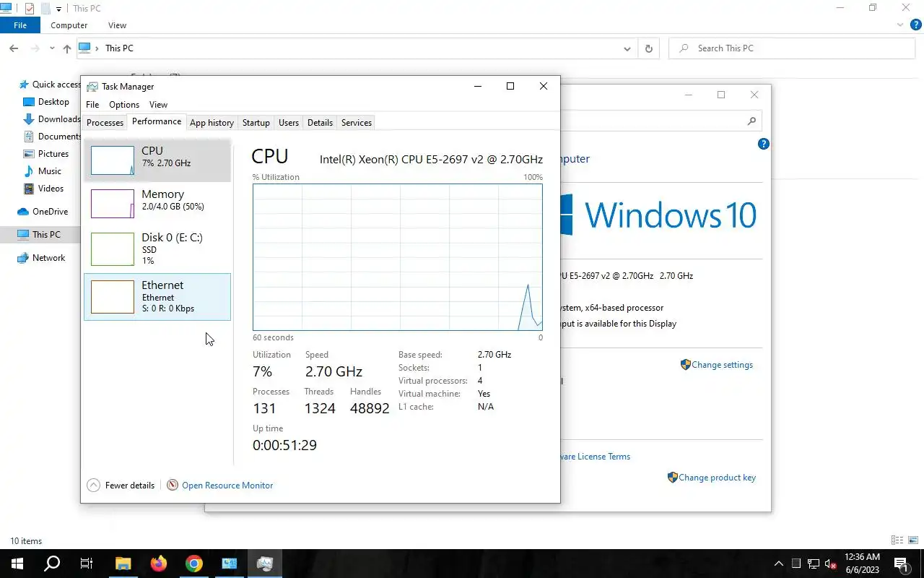Open File Explorer from taskbar

[x=123, y=564]
